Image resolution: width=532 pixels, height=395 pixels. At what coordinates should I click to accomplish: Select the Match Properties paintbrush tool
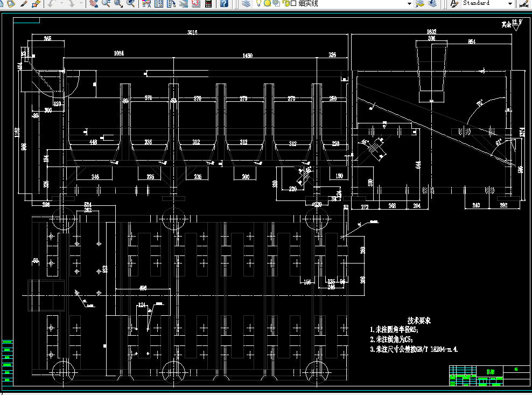23,3
